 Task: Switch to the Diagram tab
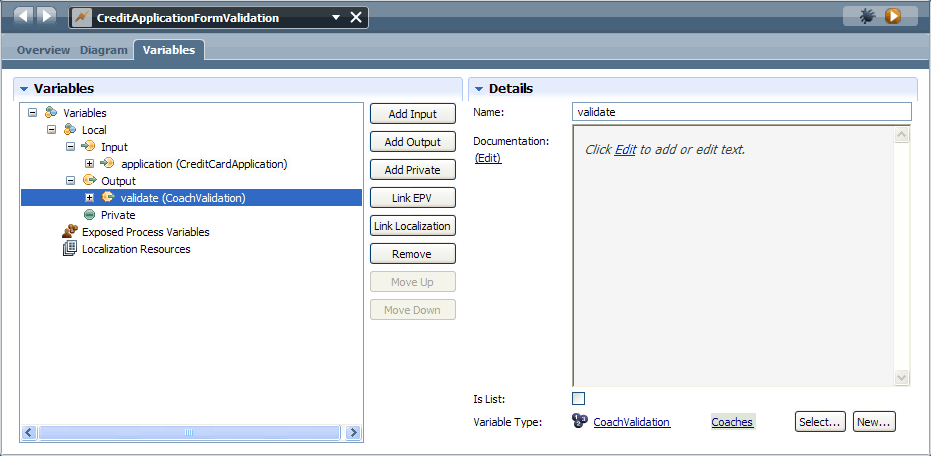click(103, 50)
